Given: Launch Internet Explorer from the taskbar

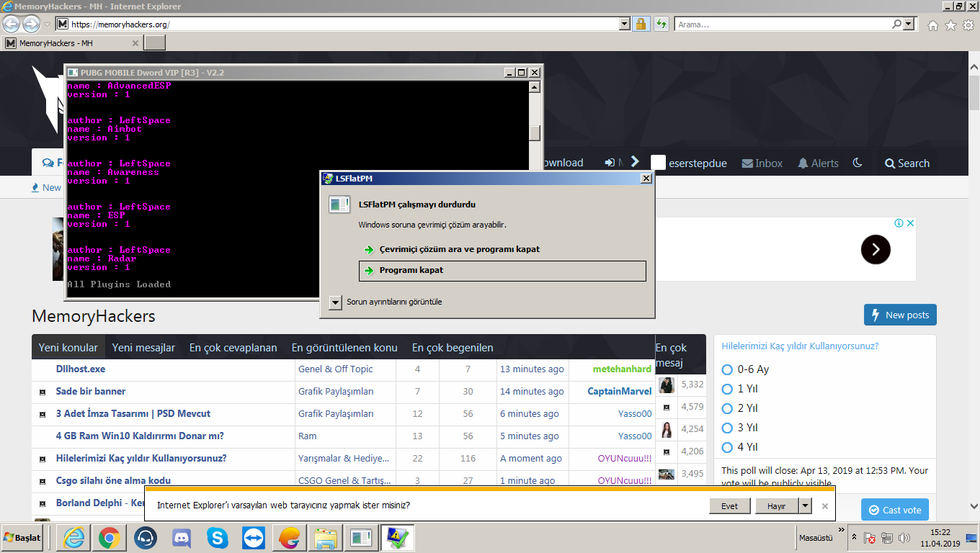Looking at the screenshot, I should [73, 537].
